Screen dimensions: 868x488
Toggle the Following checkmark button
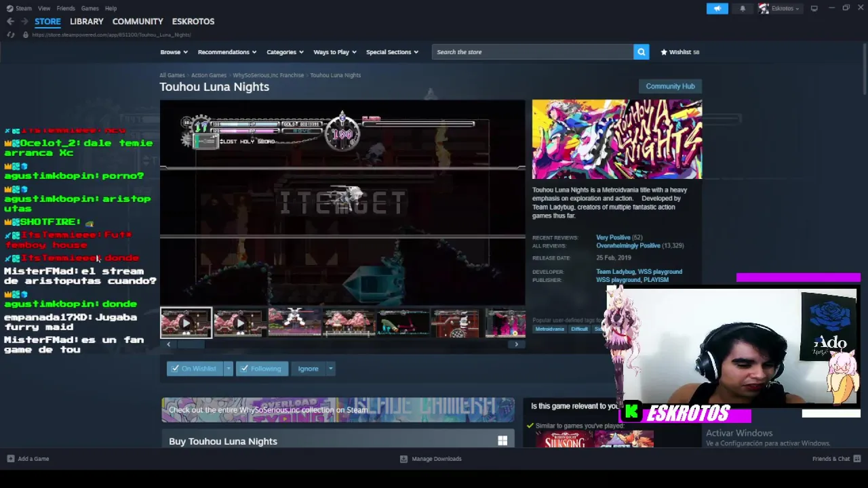pyautogui.click(x=262, y=369)
